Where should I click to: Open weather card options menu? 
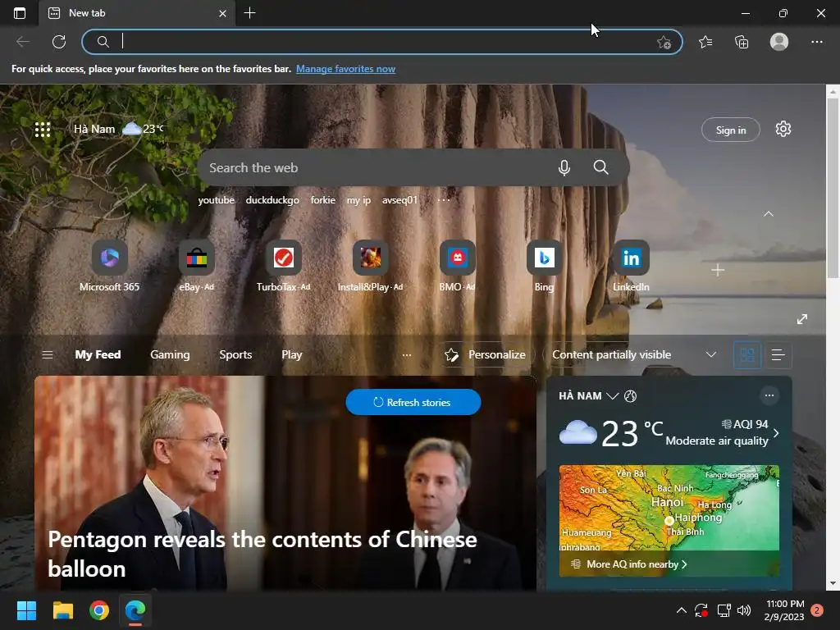click(769, 395)
